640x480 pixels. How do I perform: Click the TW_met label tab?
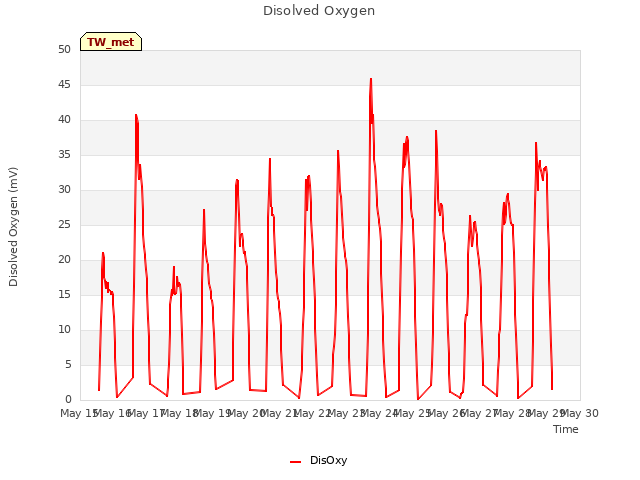[111, 42]
